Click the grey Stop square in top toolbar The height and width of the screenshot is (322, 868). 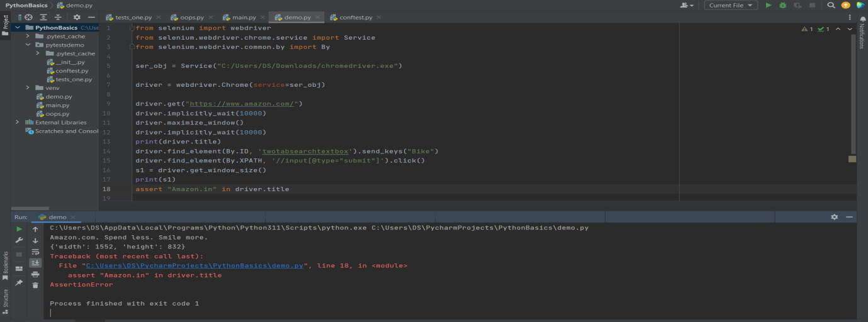(812, 5)
